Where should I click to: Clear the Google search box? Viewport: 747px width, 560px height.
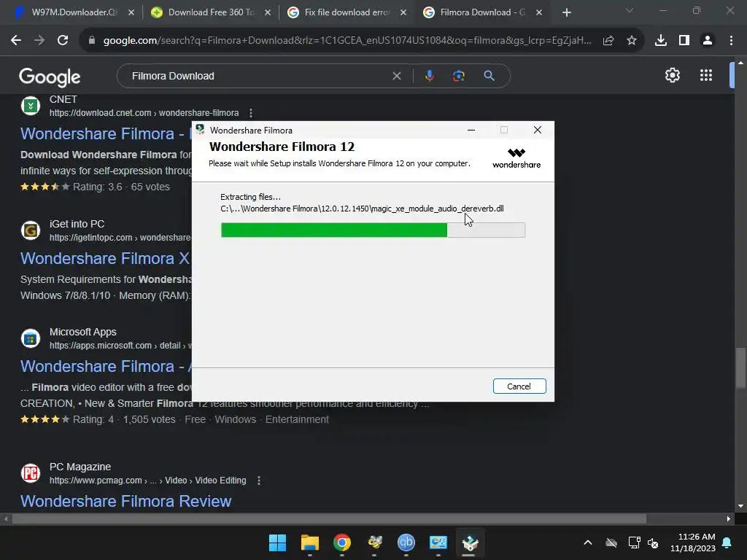[x=396, y=76]
